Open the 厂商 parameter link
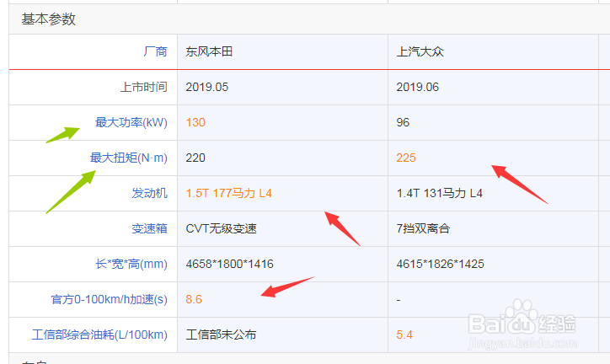 coord(156,51)
